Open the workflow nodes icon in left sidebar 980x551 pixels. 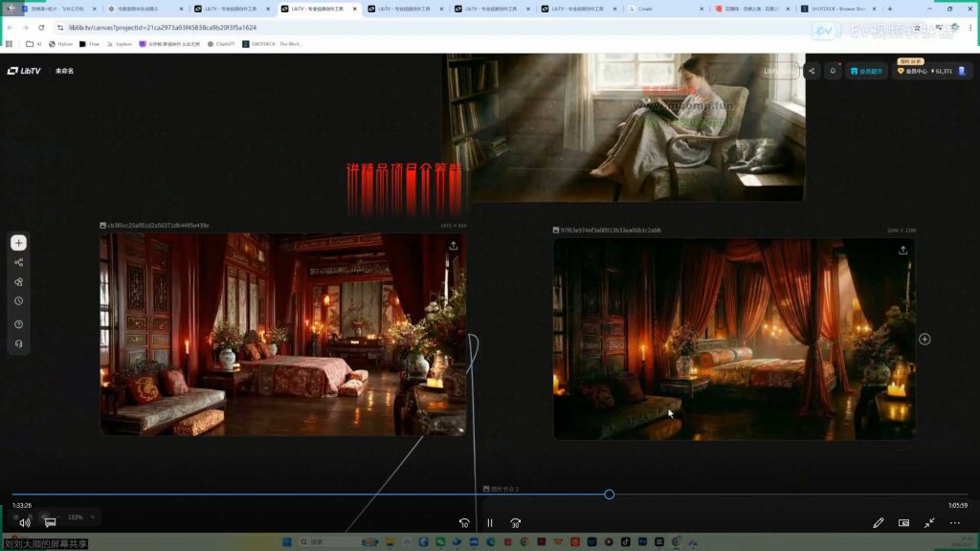(18, 262)
